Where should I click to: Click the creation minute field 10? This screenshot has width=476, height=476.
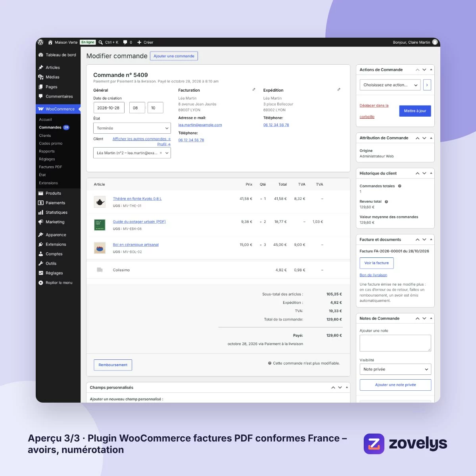click(155, 108)
